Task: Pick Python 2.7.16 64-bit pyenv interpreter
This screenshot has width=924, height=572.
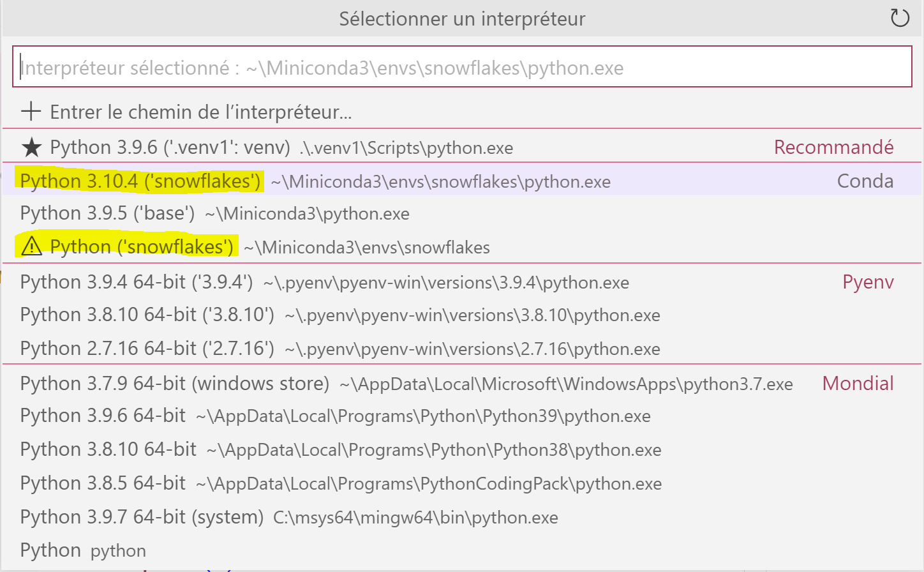Action: [462, 349]
